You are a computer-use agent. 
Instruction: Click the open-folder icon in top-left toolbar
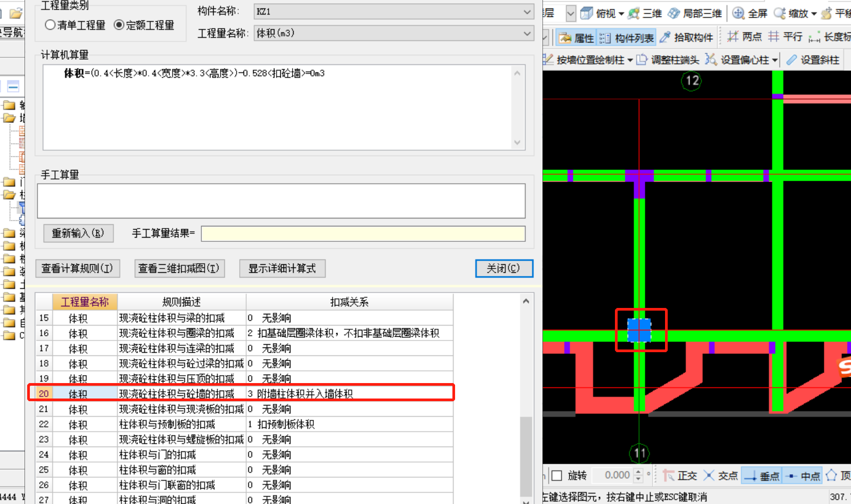[15, 13]
